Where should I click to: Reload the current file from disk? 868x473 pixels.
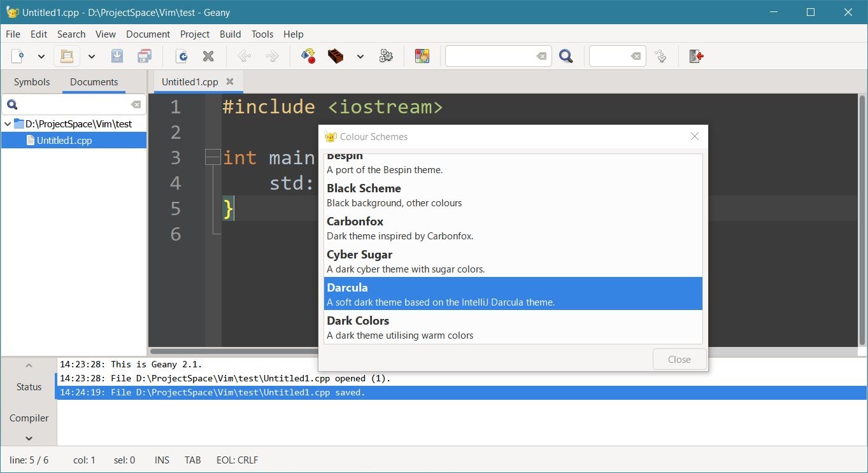[x=181, y=57]
